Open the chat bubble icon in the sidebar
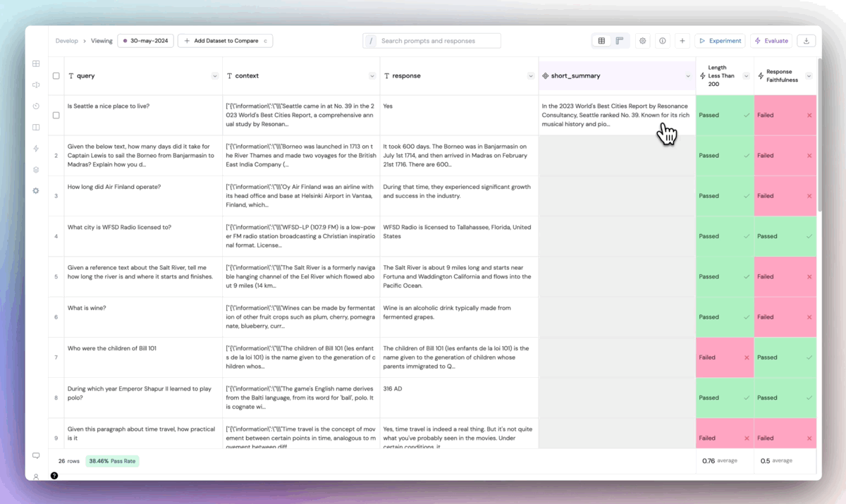The height and width of the screenshot is (504, 846). [x=36, y=456]
